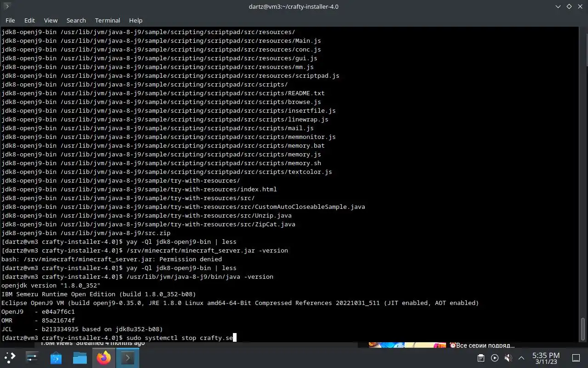Screen dimensions: 588x368
Task: Click the 'Permission denied' error line
Action: click(112, 259)
